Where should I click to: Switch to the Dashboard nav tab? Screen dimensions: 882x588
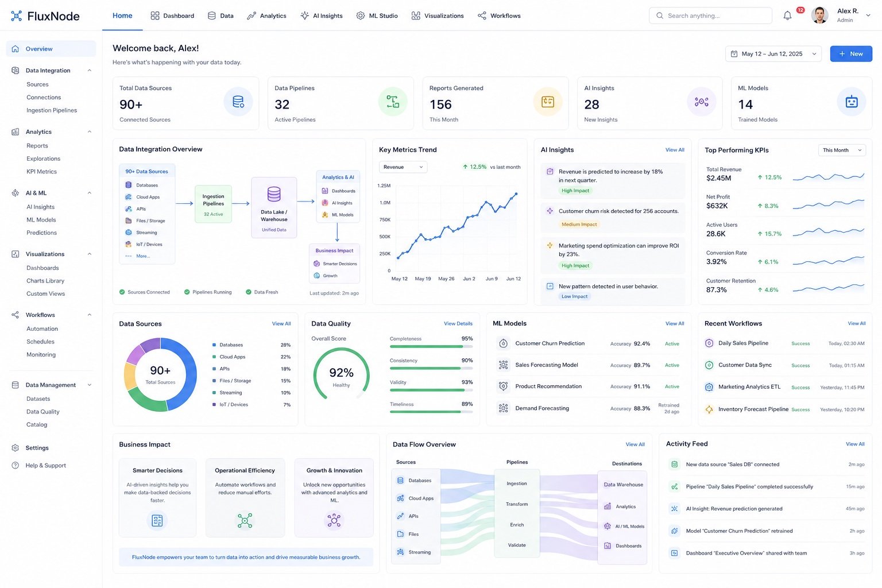(x=172, y=16)
